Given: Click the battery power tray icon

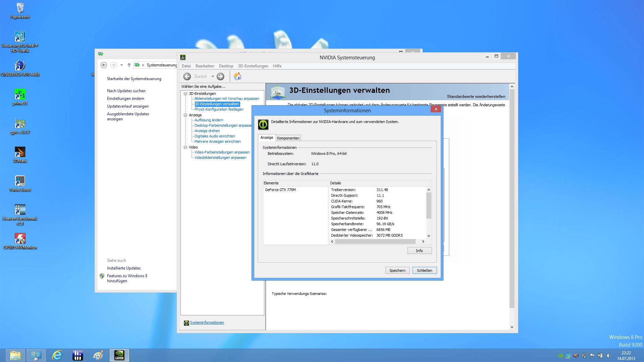Looking at the screenshot, I should coord(600,356).
